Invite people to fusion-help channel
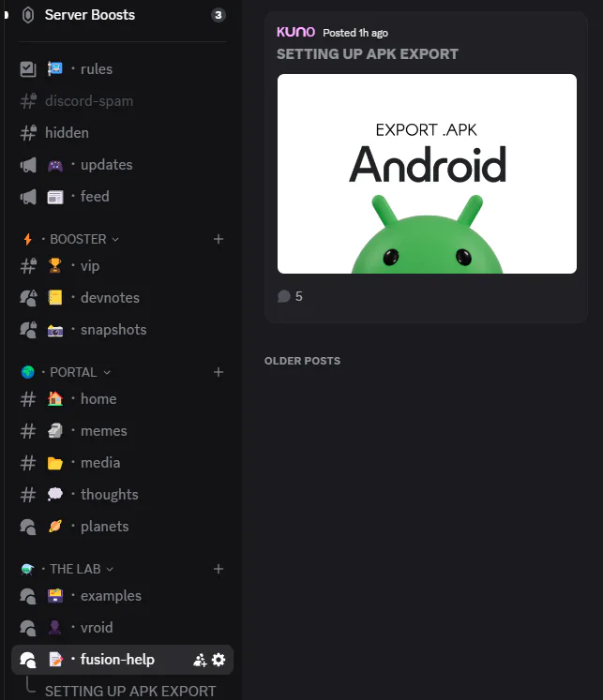This screenshot has width=603, height=700. coord(200,660)
